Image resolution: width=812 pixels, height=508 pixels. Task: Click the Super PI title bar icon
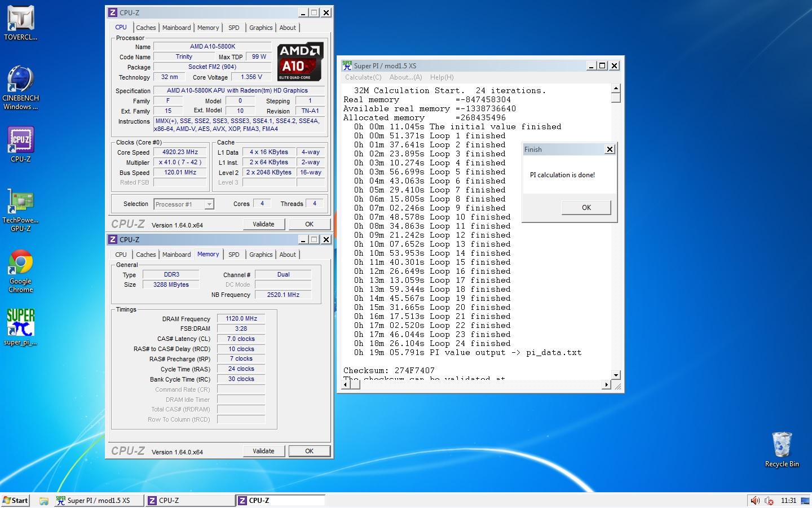(x=347, y=65)
